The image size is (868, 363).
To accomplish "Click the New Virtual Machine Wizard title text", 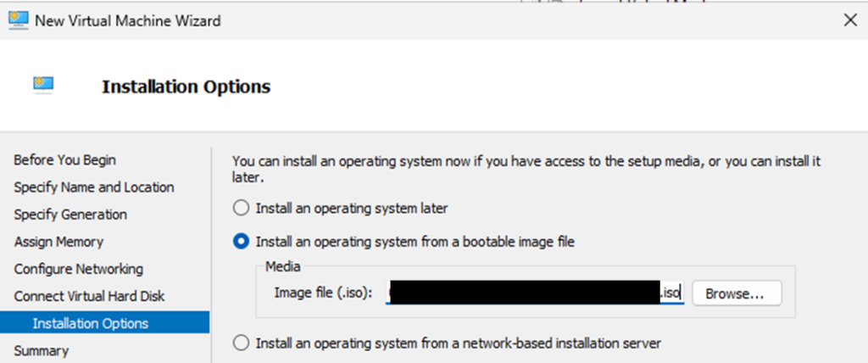I will (x=127, y=21).
